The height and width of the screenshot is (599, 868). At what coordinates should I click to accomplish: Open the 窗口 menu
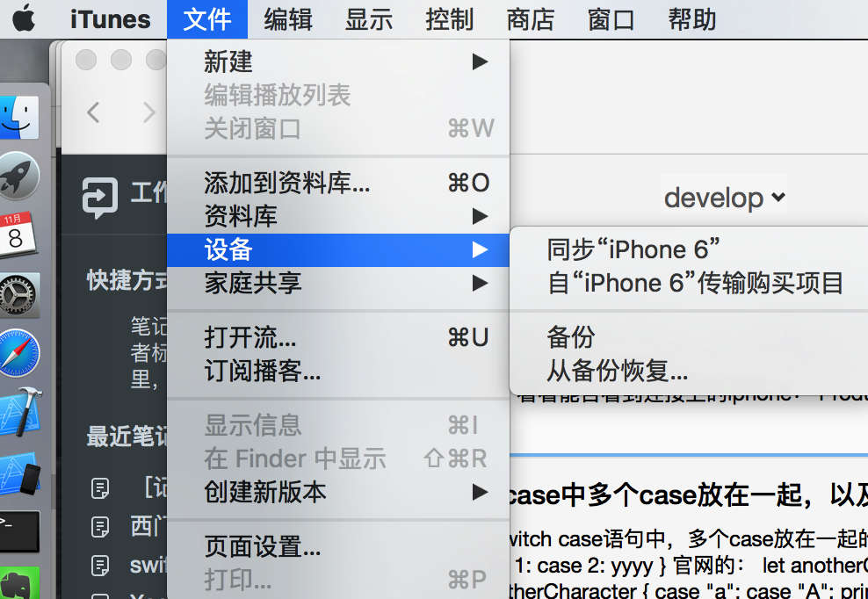click(x=611, y=19)
